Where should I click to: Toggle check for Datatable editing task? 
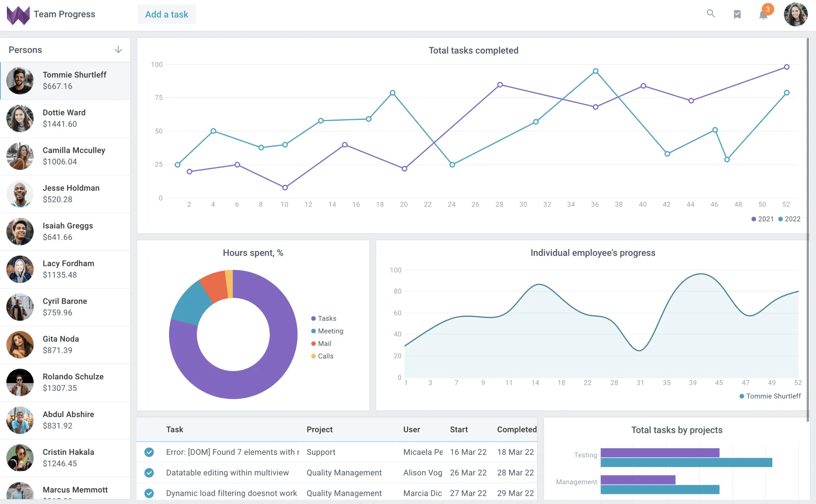149,473
